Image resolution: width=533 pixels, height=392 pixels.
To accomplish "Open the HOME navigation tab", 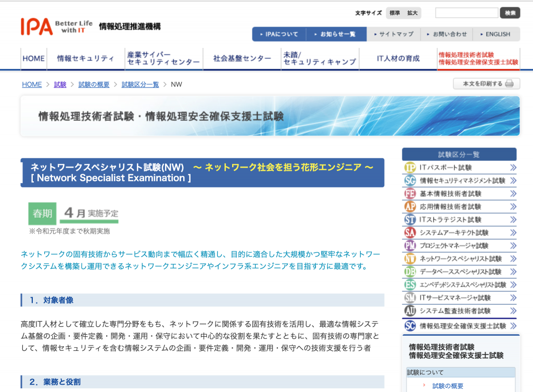I will 34,58.
